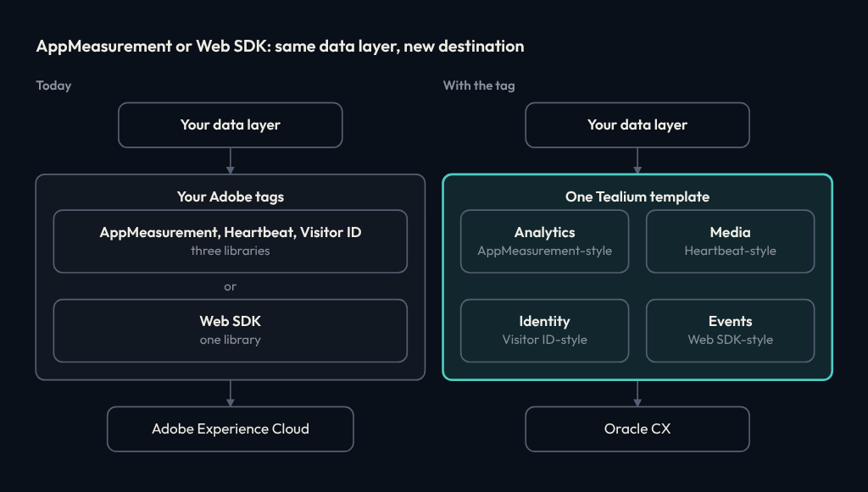
Task: Click the 'Your Adobe tags' heading
Action: pyautogui.click(x=231, y=196)
